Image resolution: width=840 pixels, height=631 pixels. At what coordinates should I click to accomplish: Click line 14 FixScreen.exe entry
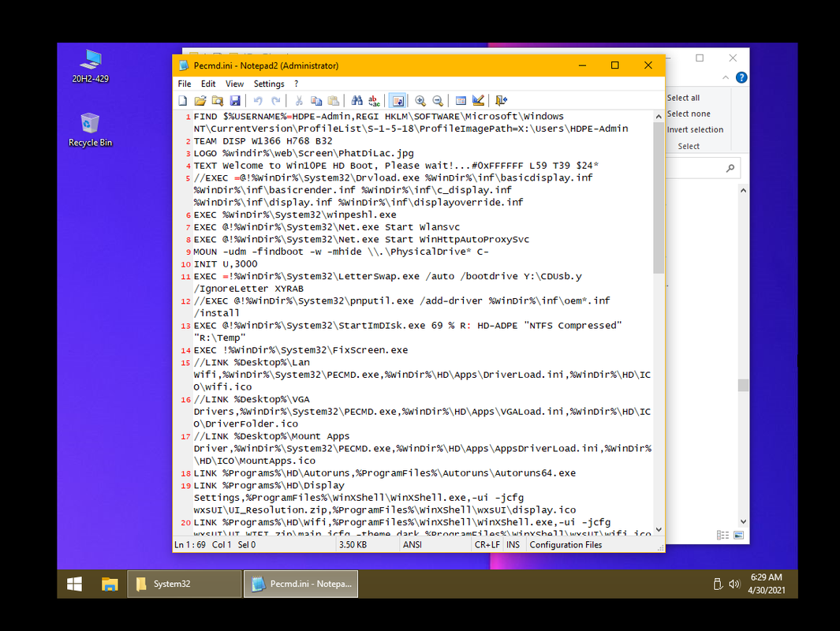pos(301,350)
